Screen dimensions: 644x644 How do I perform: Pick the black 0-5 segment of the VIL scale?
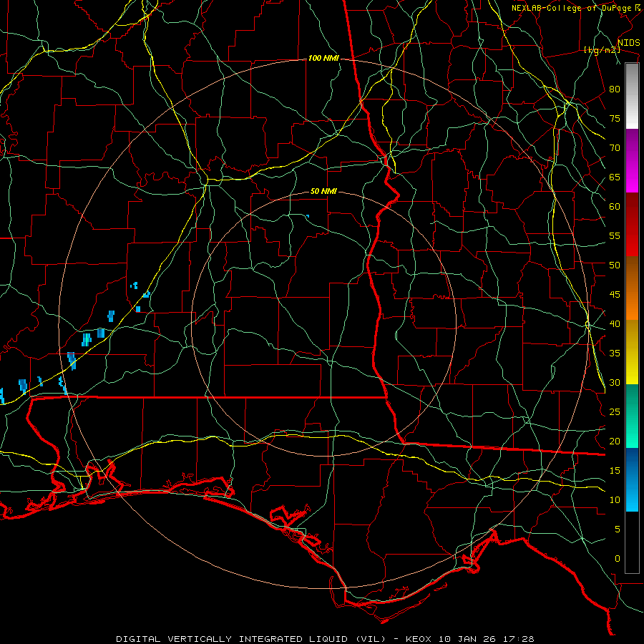[x=632, y=542]
